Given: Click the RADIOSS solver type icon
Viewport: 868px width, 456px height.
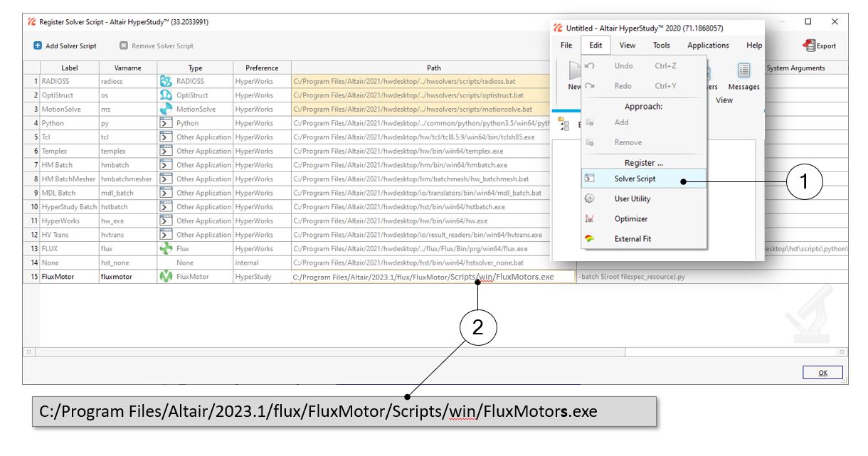Looking at the screenshot, I should tap(165, 82).
